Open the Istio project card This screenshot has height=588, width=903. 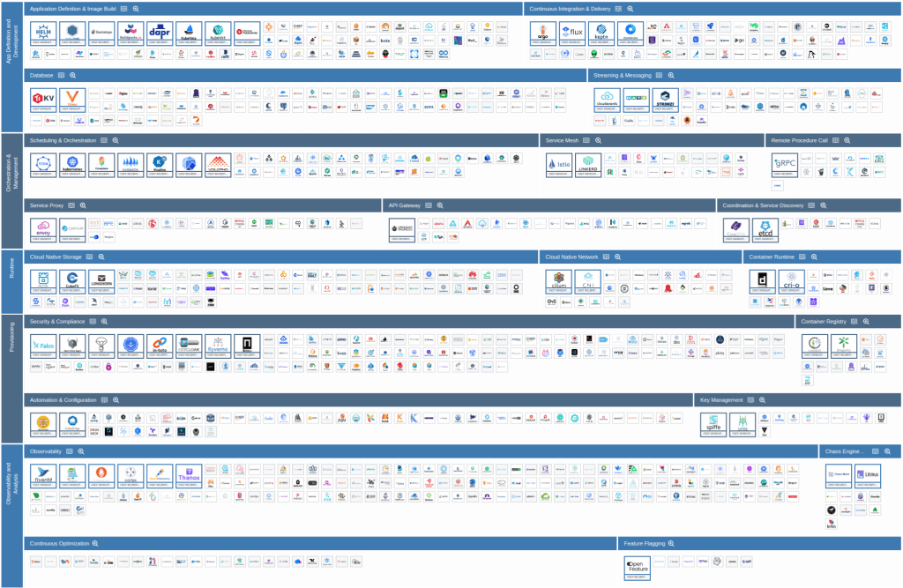[x=559, y=164]
